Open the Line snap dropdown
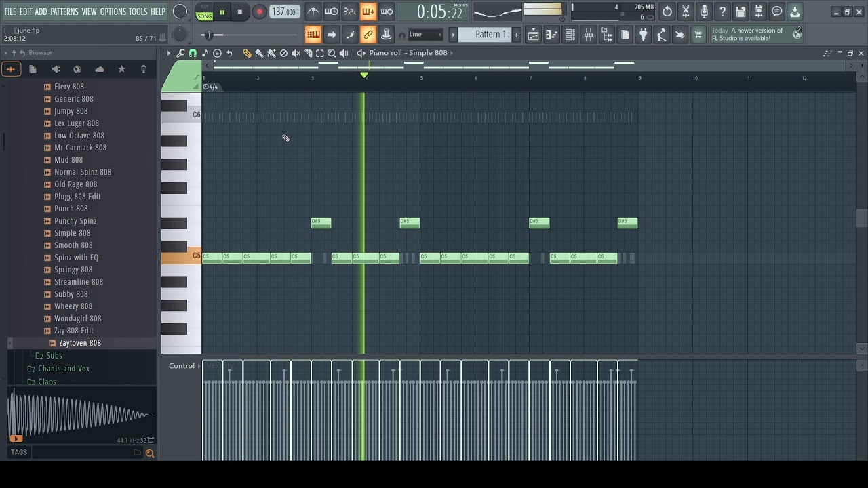Screen dimensions: 868x488 425,35
